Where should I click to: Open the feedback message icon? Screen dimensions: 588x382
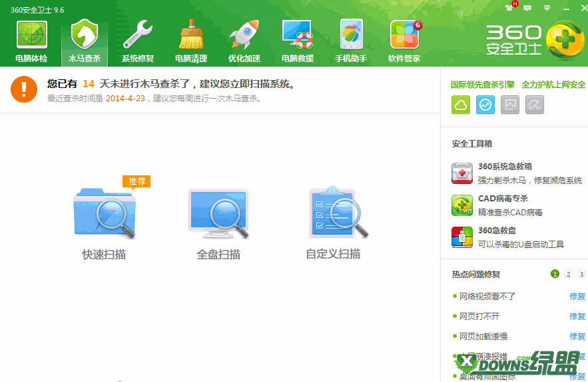tap(527, 8)
